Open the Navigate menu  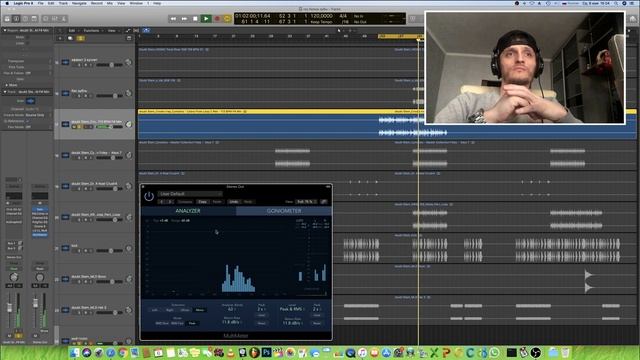tap(79, 3)
